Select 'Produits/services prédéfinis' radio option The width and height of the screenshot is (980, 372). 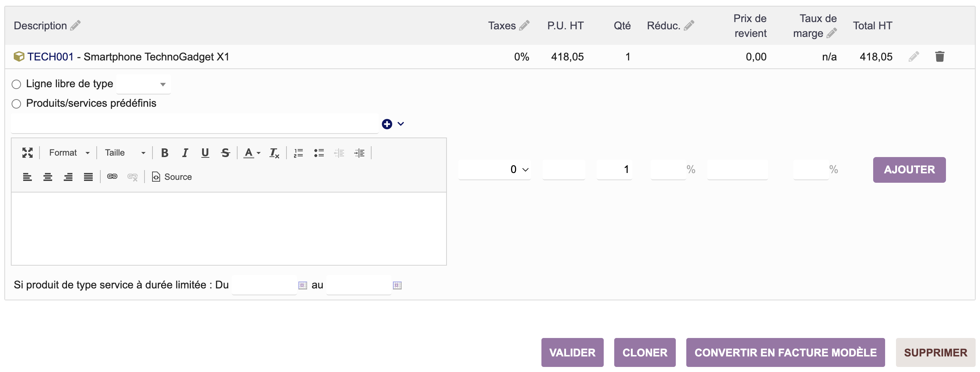tap(16, 104)
